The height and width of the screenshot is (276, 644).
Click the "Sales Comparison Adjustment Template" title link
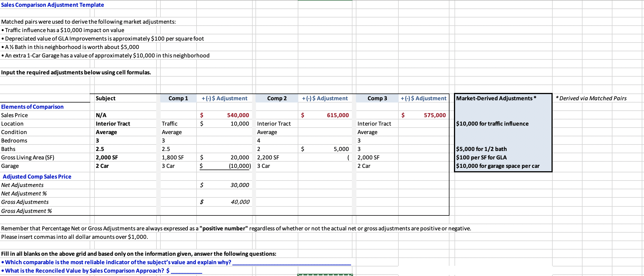point(52,5)
